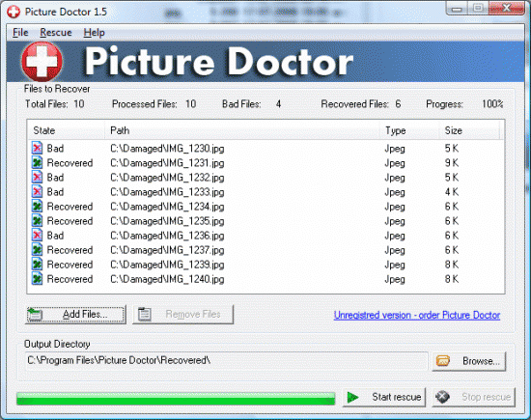
Task: Click the Bad status icon for IMG_1233.jpg
Action: point(37,192)
